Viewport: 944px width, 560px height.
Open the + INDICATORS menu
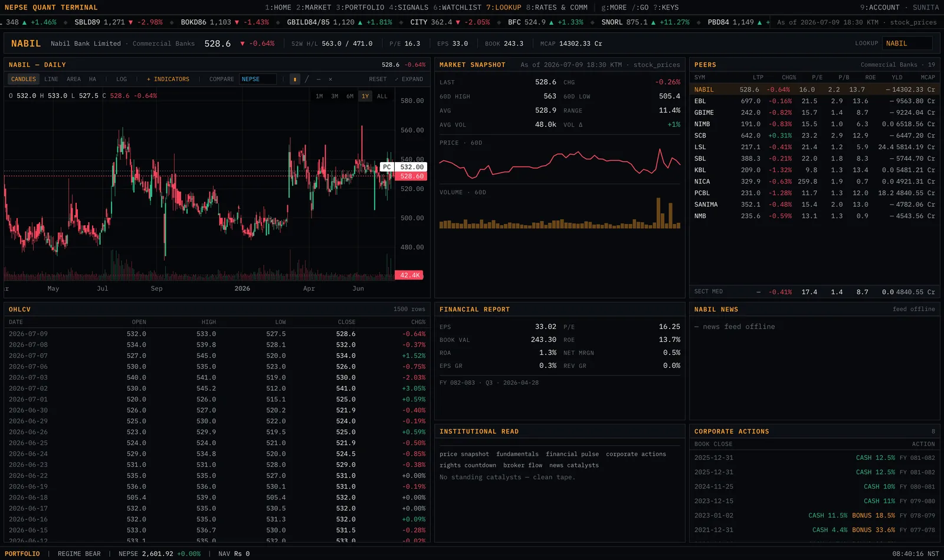click(168, 79)
